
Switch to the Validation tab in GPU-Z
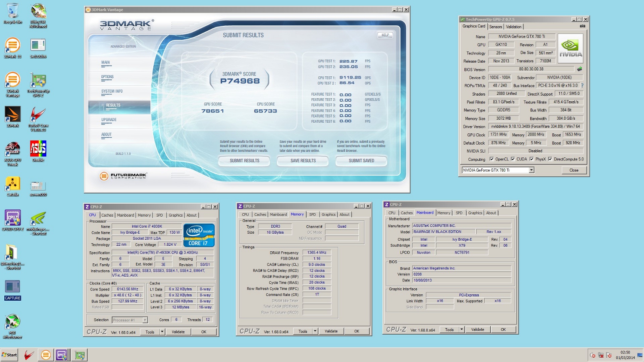(x=513, y=27)
